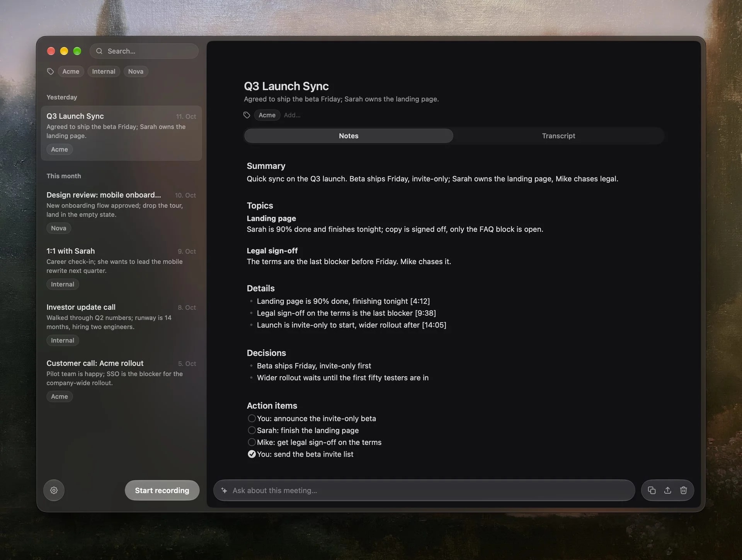742x560 pixels.
Task: Select the Notes tab
Action: coord(349,136)
